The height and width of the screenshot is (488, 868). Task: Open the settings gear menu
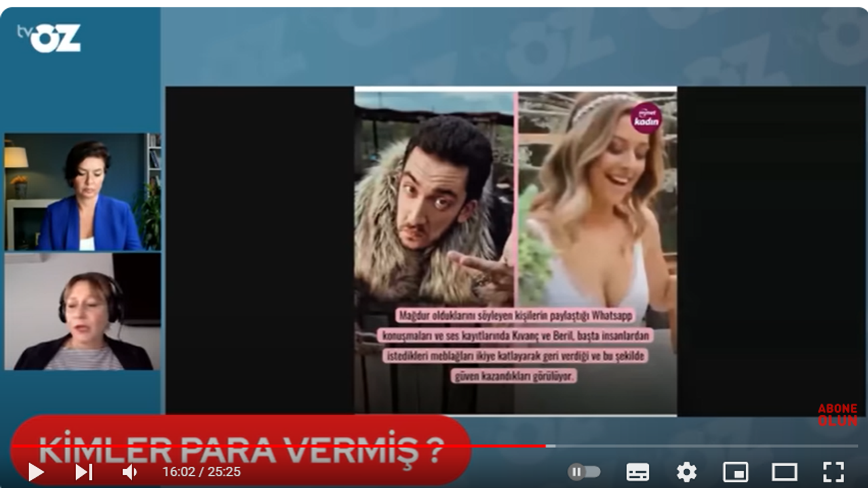point(686,472)
